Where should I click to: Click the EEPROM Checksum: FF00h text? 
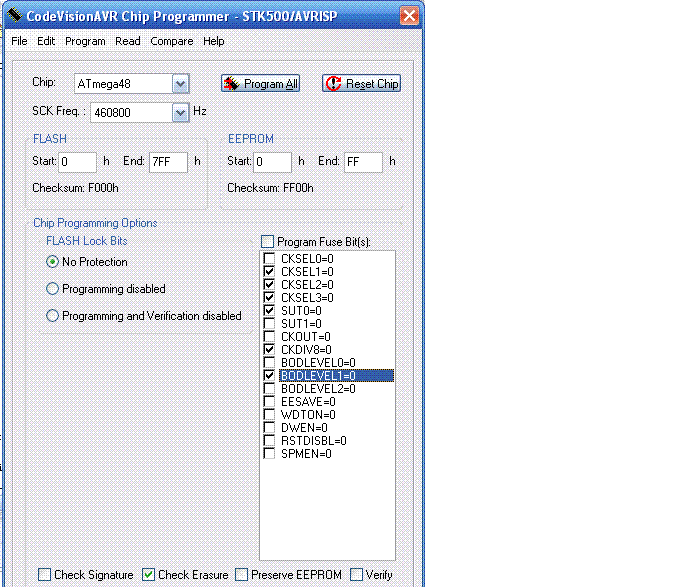(270, 188)
